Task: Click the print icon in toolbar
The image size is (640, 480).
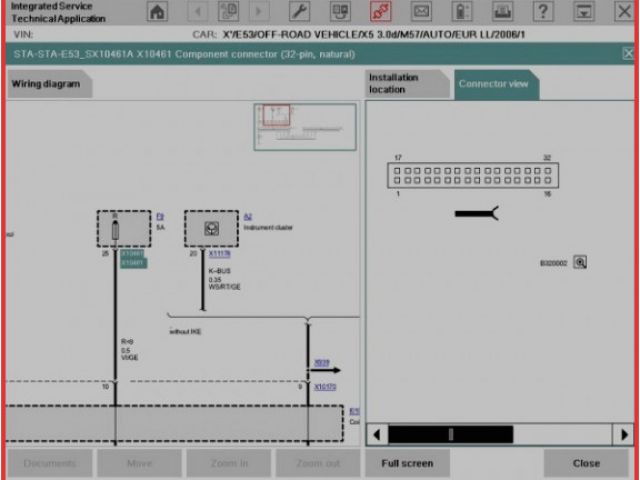Action: coord(502,12)
